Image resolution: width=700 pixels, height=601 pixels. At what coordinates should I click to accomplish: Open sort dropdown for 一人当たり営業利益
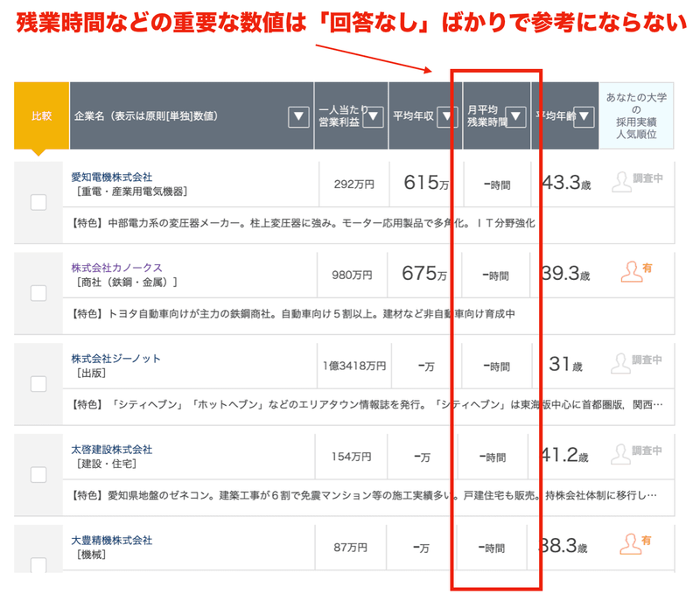[x=373, y=117]
